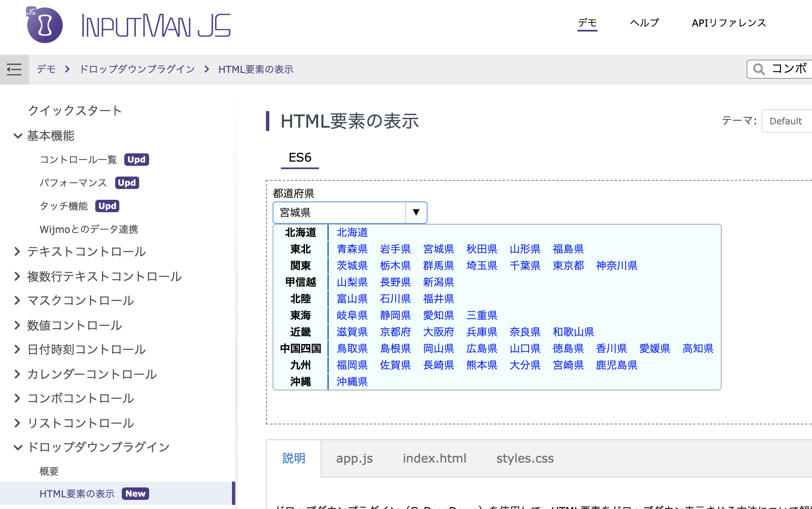Select 福島県 from the dropdown
The height and width of the screenshot is (509, 812).
(x=568, y=249)
